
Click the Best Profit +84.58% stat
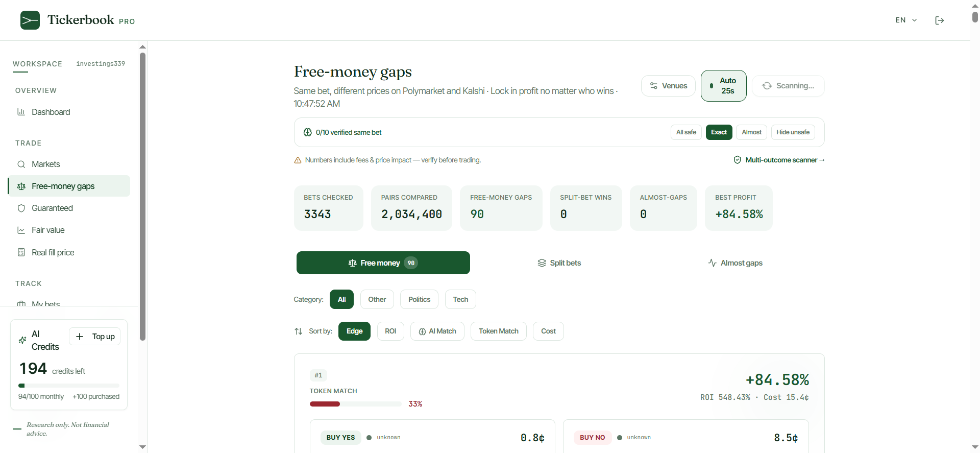[739, 208]
